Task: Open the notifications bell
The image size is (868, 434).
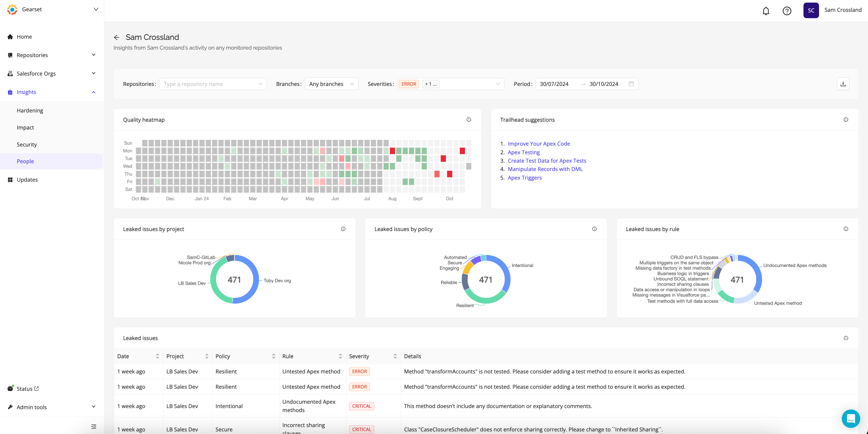Action: 765,11
